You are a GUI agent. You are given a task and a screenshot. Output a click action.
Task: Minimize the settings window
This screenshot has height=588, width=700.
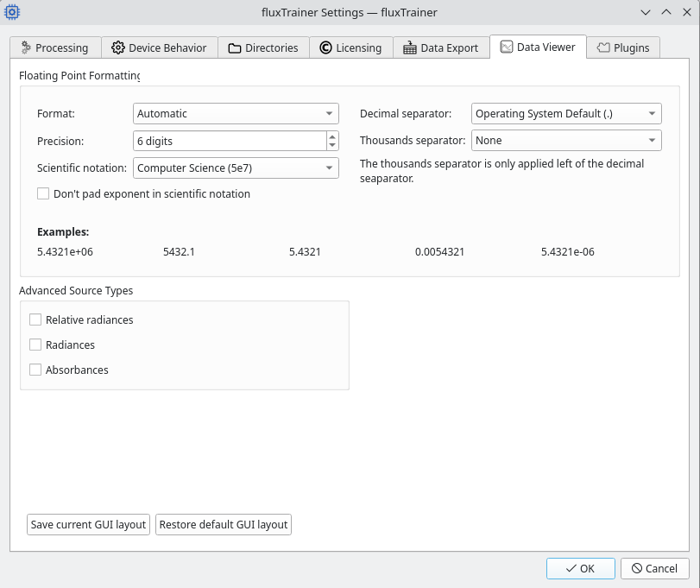(646, 12)
